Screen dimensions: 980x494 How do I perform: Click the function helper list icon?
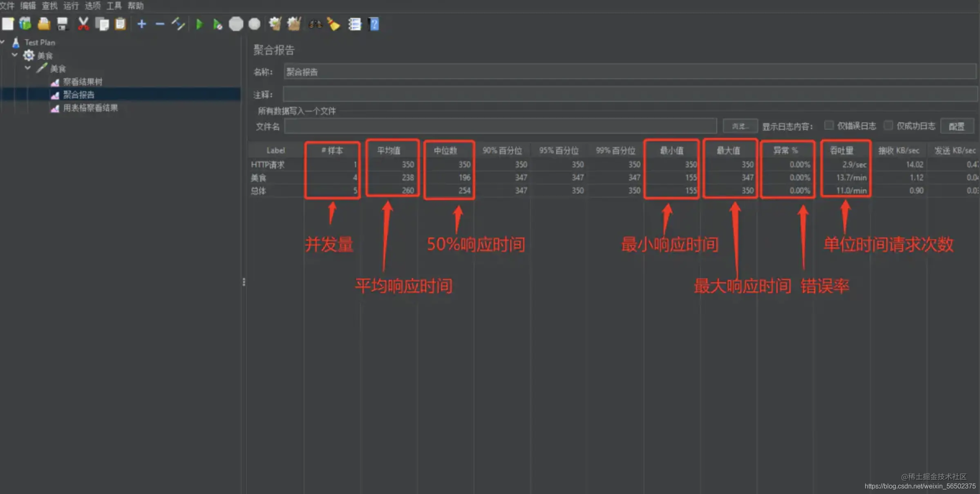click(x=354, y=24)
